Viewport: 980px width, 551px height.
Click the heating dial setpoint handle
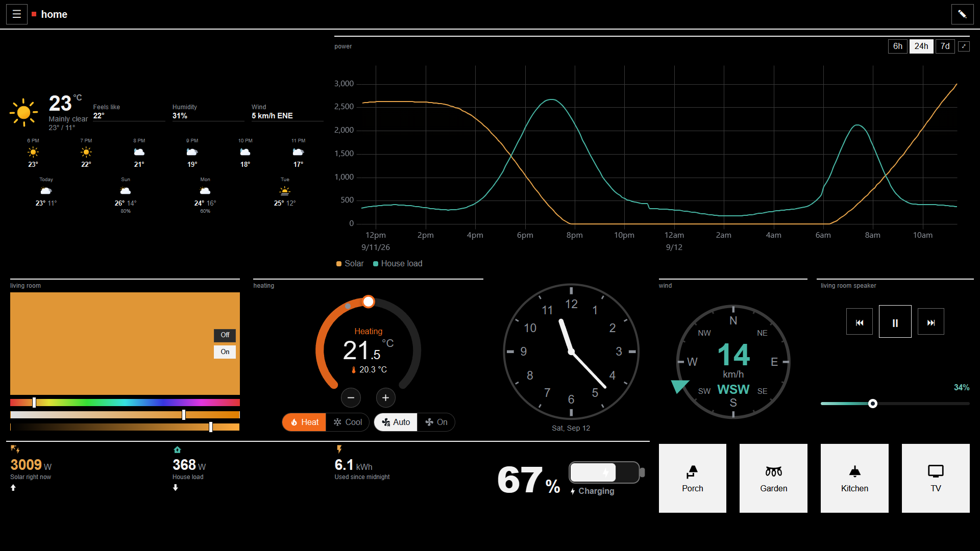point(369,302)
